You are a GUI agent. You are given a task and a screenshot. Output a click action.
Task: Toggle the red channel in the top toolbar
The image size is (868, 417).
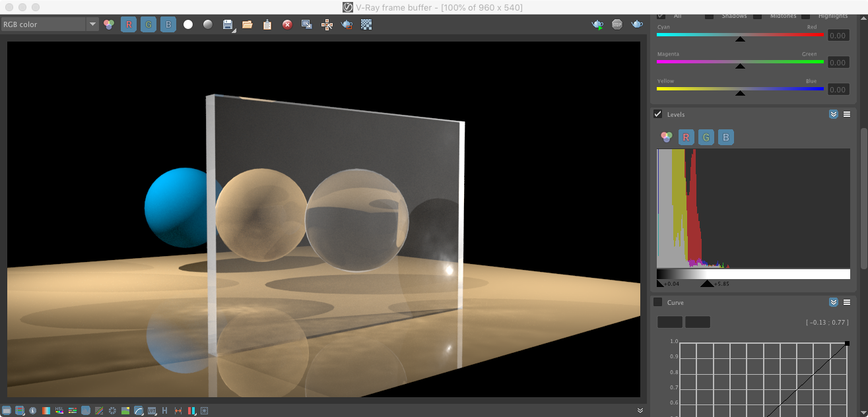[x=129, y=24]
